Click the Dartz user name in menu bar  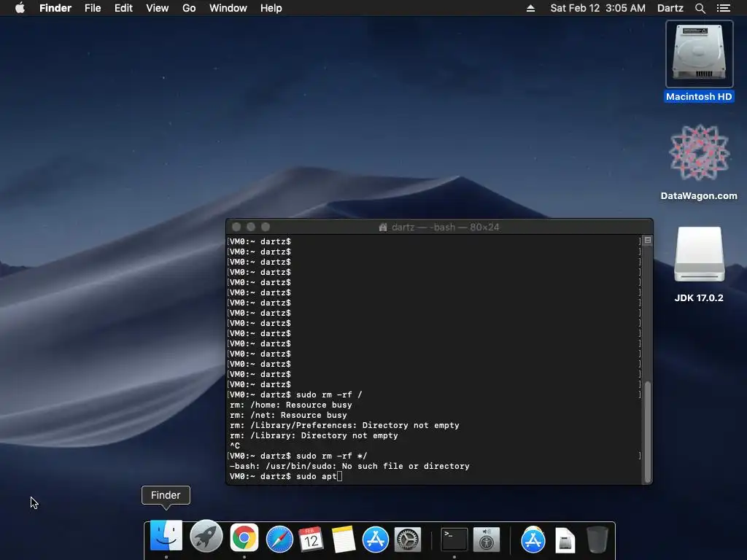coord(670,8)
